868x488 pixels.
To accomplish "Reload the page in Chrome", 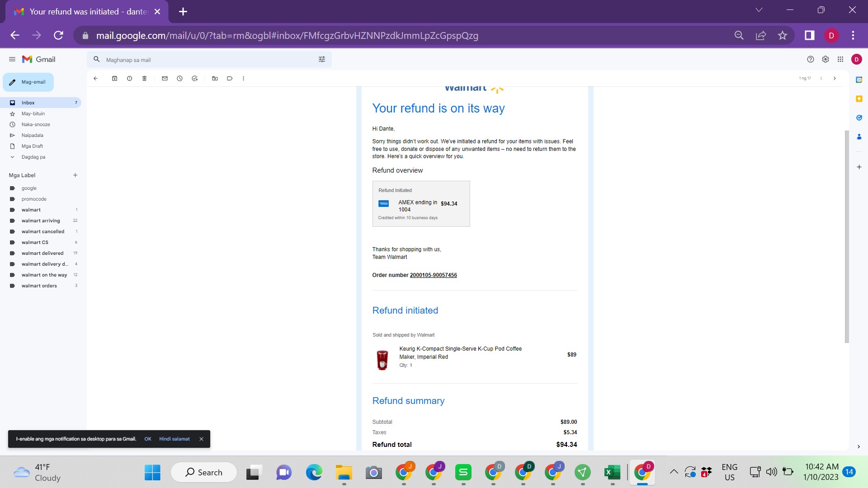I will pos(58,35).
